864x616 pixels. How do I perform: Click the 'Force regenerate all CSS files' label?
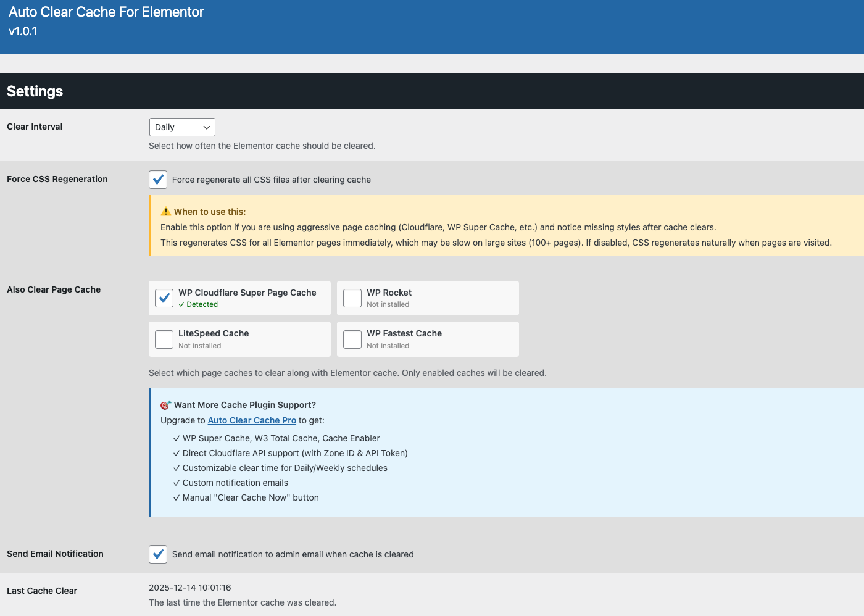272,180
